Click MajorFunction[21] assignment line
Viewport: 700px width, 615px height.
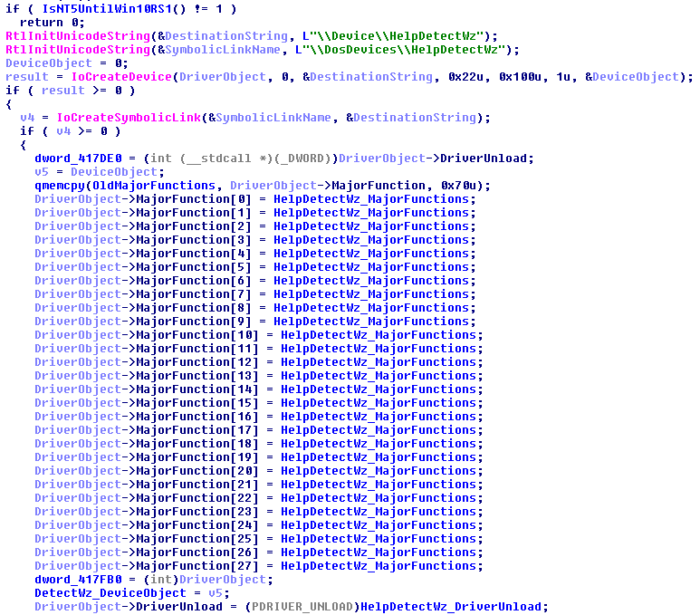(259, 485)
